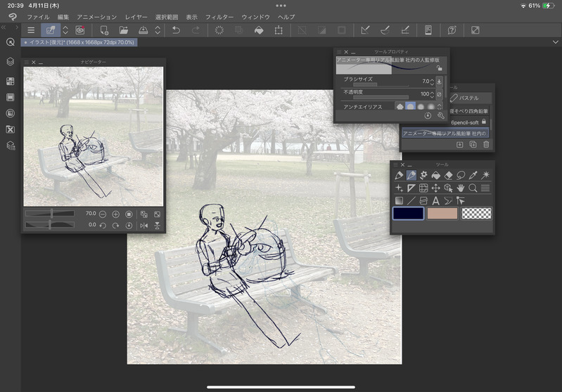Toggle fit-to-screen in Navigator panel
This screenshot has width=562, height=392.
(x=157, y=214)
